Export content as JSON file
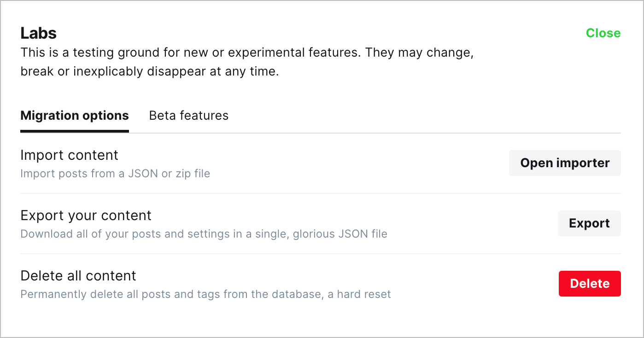Viewport: 644px width, 338px height. (589, 223)
